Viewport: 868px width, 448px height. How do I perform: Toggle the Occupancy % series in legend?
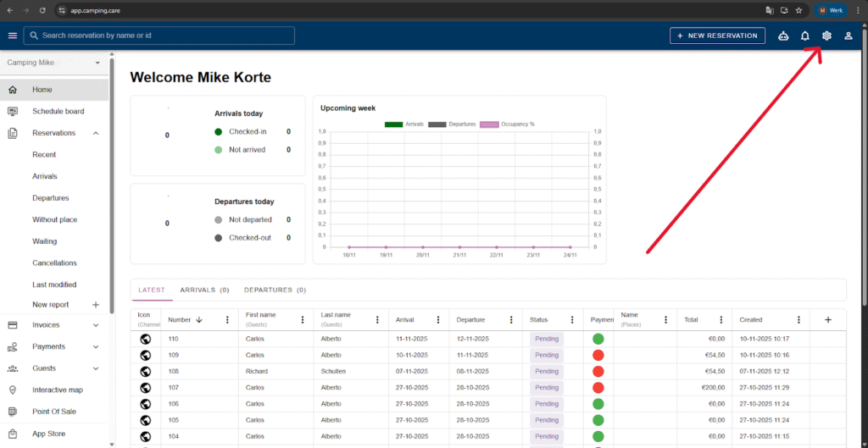(507, 124)
